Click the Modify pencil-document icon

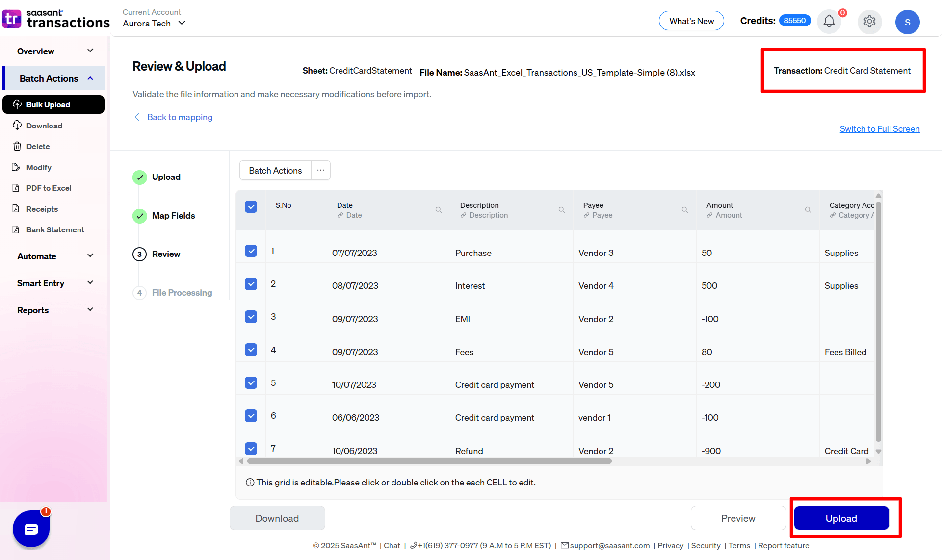coord(16,167)
